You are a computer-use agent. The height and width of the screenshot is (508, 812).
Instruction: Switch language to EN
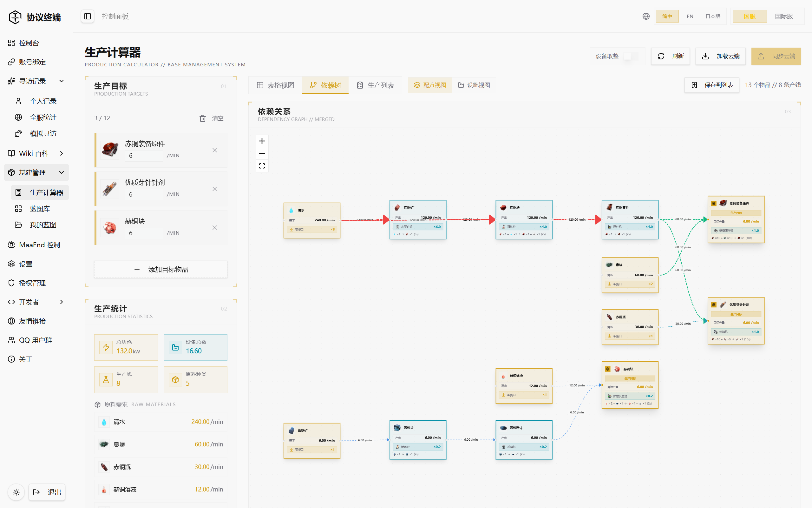690,16
